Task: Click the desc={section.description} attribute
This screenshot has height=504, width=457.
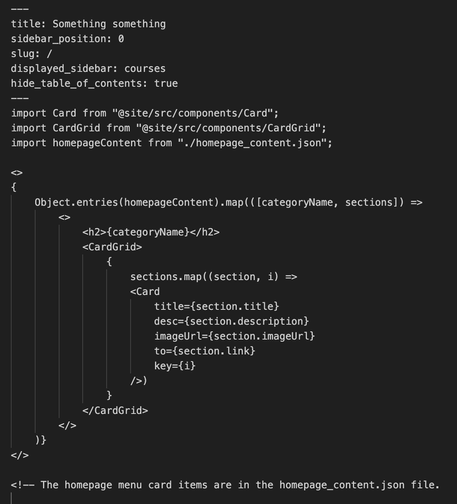Action: [x=231, y=321]
